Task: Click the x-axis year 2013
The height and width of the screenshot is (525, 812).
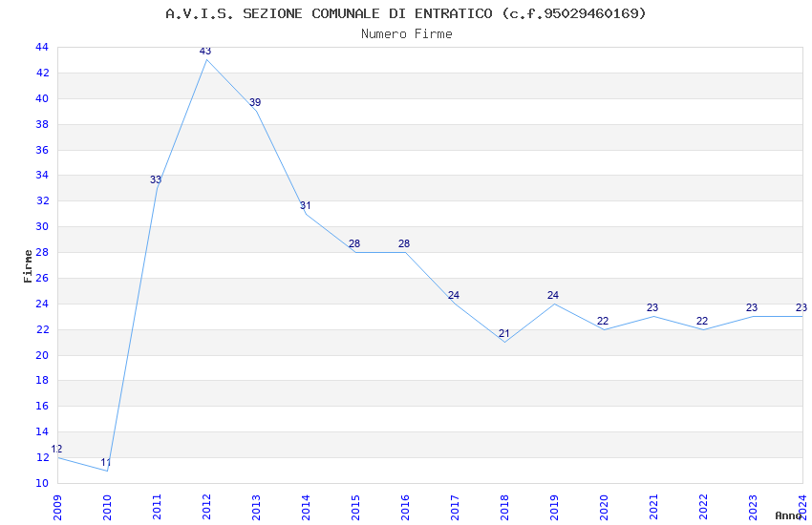Action: click(256, 508)
